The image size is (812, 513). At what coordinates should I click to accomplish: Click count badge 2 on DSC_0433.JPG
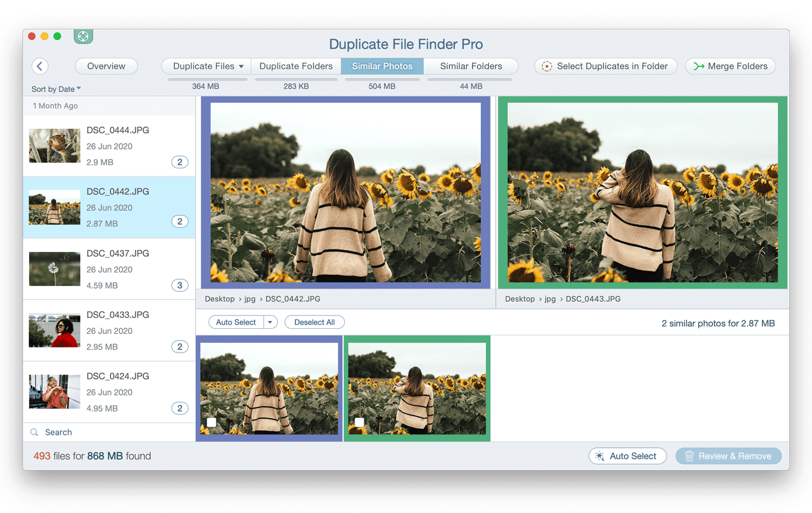(179, 347)
